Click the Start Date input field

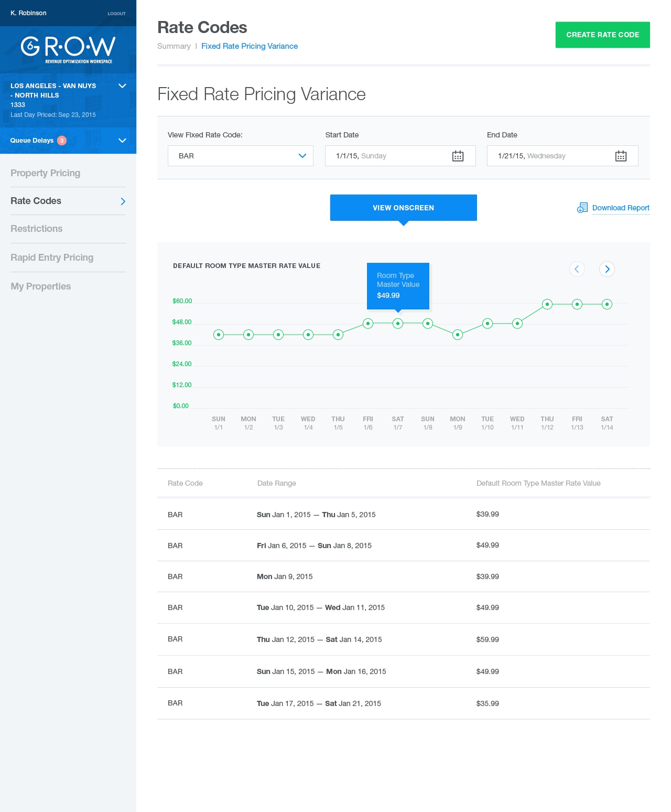(388, 156)
